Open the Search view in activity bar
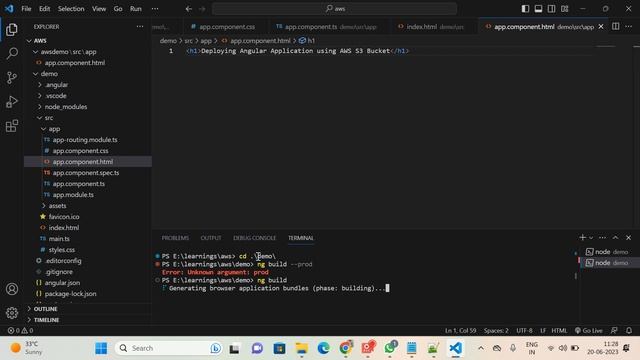Image resolution: width=640 pixels, height=360 pixels. coord(12,53)
